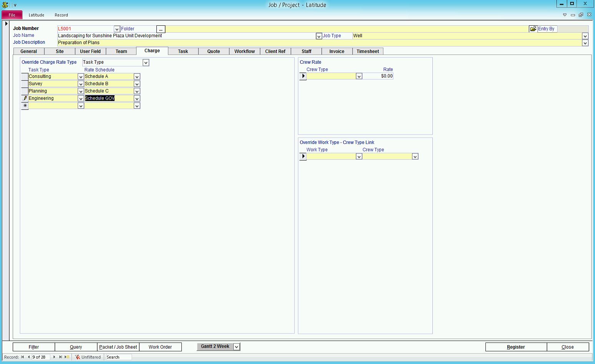This screenshot has height=364, width=595.
Task: Open the Job Type dropdown
Action: point(585,36)
